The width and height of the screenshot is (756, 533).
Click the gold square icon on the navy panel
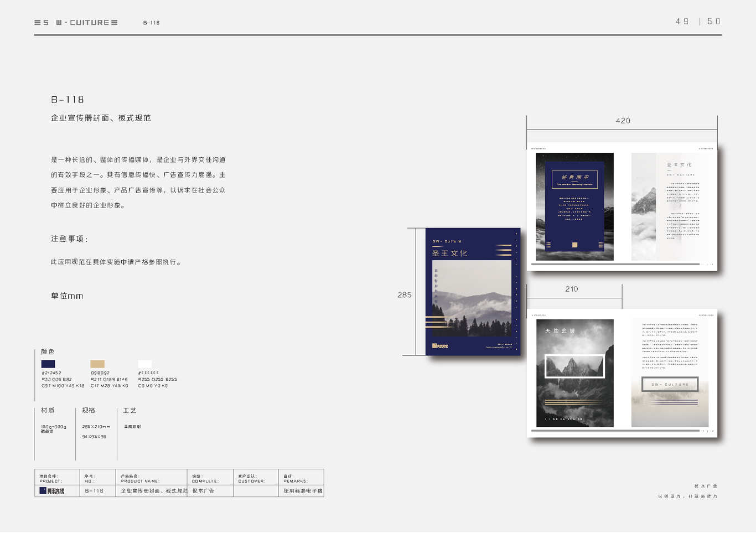coord(575,245)
